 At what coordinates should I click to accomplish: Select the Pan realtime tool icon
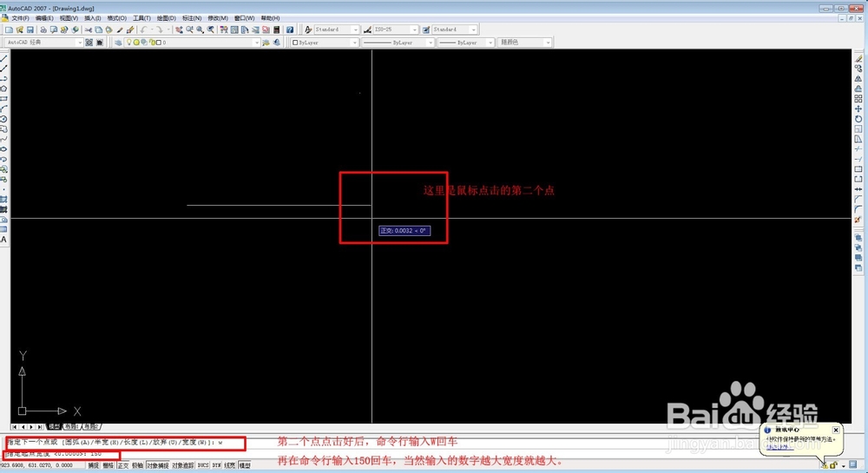click(179, 30)
